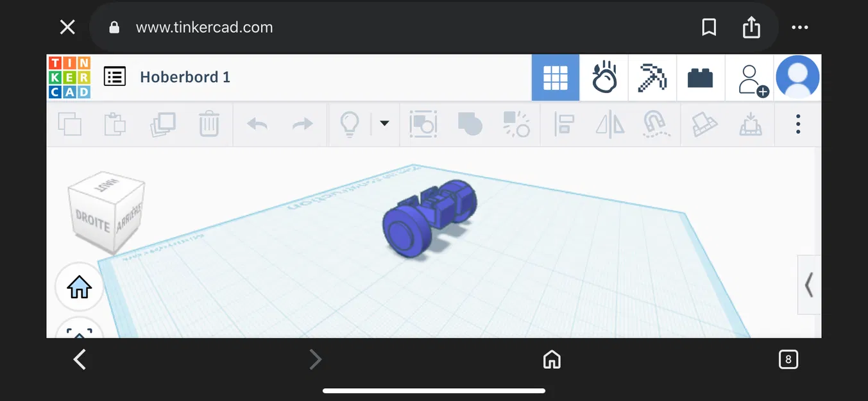Switch to Blocks grid view
The height and width of the screenshot is (401, 868).
coord(555,77)
